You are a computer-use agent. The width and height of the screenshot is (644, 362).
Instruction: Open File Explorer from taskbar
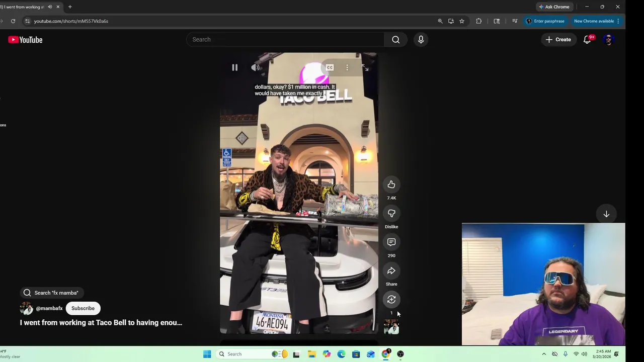click(312, 354)
